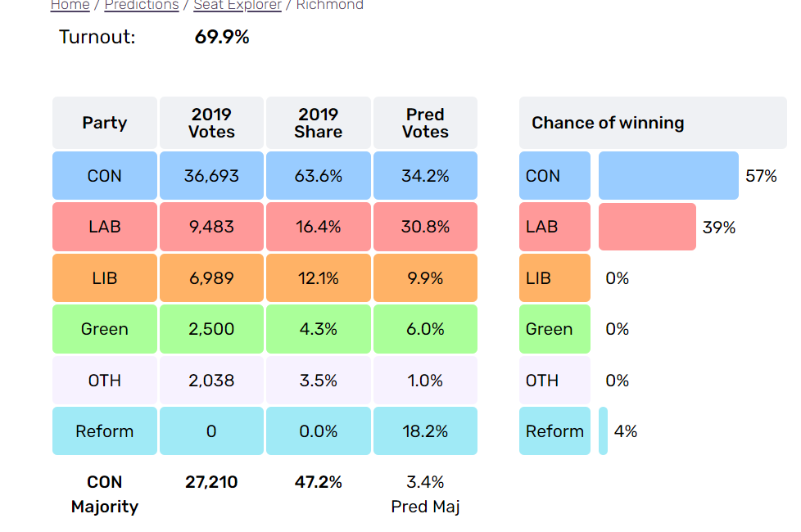Select the 2019 Share column header
This screenshot has width=801, height=532.
coord(319,123)
